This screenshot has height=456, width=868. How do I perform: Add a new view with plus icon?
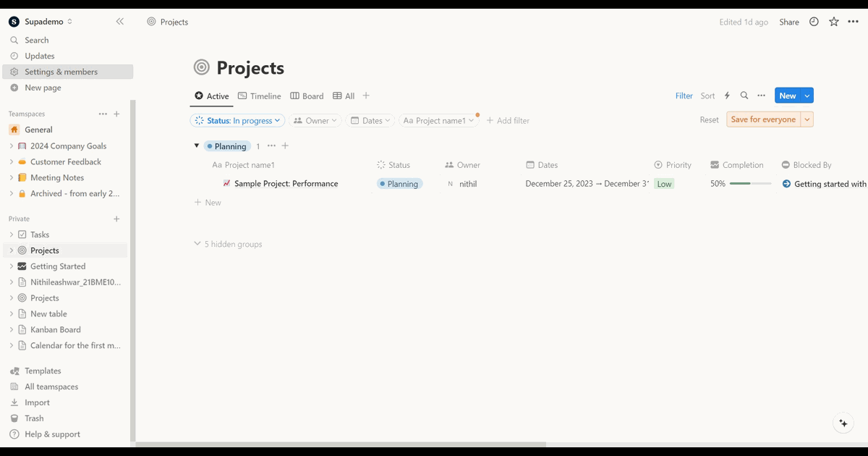[366, 96]
